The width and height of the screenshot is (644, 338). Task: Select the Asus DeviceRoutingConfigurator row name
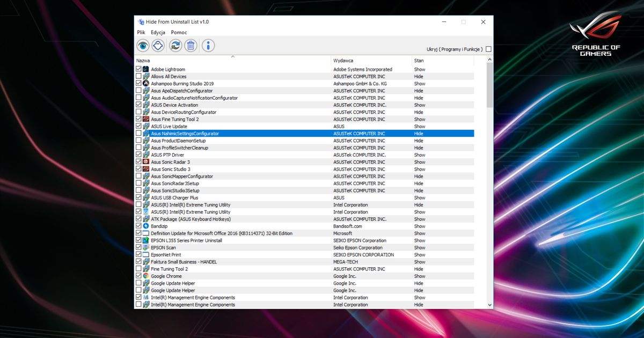[184, 112]
